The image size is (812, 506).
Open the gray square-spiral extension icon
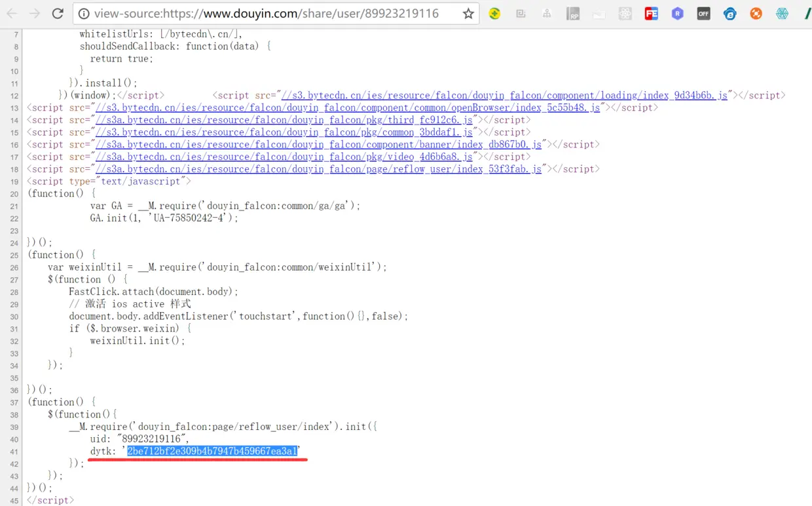(x=521, y=14)
